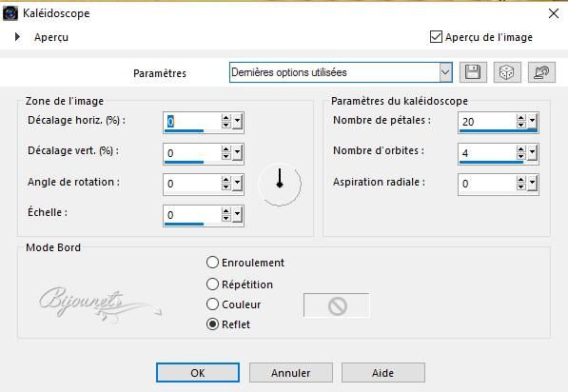Toggle the Aperçu de l'image checkbox

tap(436, 37)
